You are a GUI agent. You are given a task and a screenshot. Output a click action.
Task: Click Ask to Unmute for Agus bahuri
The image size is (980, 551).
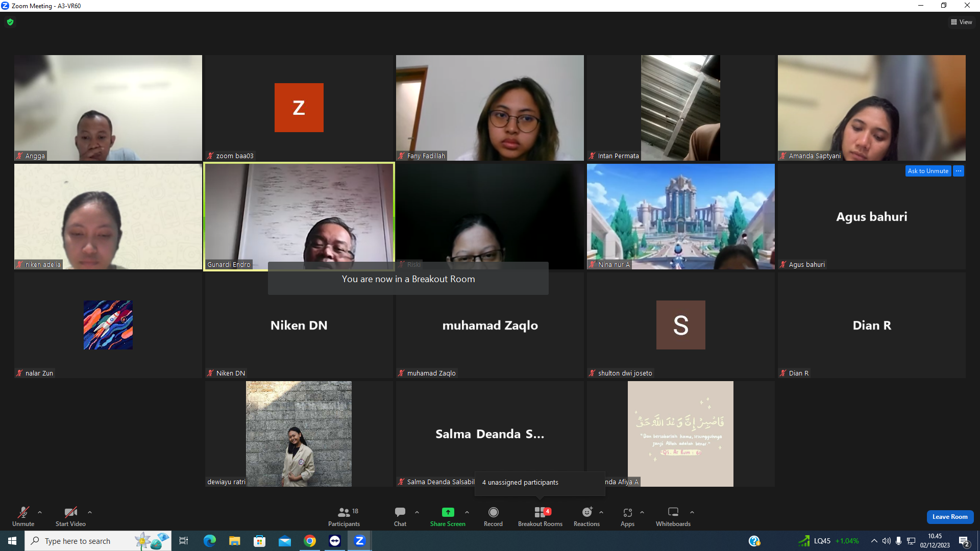click(x=928, y=171)
